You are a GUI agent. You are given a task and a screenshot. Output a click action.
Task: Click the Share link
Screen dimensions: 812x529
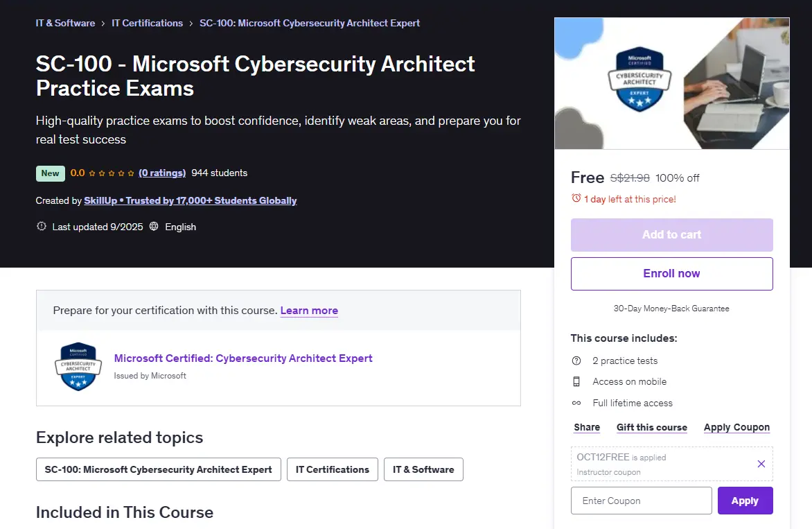(x=587, y=428)
